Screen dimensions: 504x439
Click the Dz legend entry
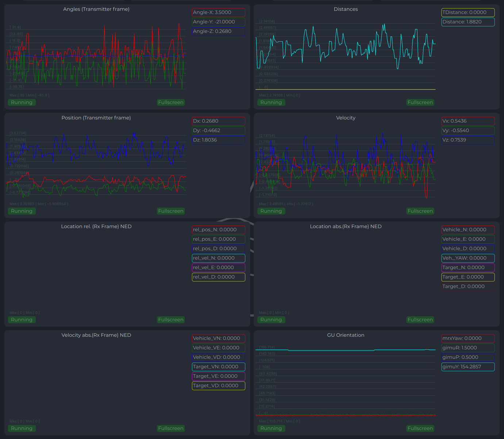coord(219,140)
